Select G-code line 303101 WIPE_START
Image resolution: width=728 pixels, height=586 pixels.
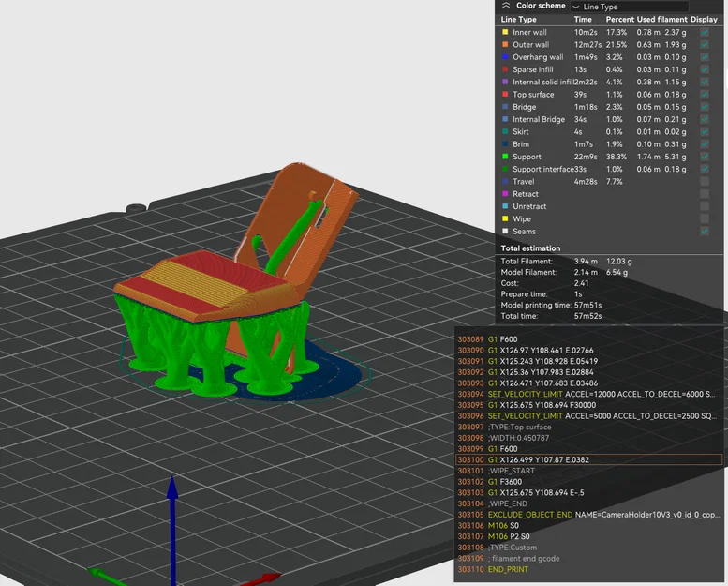tap(588, 471)
